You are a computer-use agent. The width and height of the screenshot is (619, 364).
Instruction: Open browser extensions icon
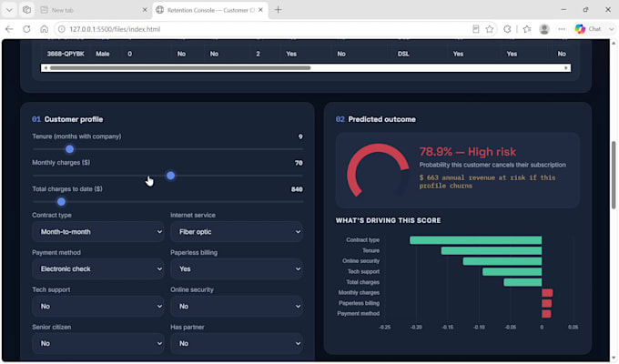click(507, 29)
